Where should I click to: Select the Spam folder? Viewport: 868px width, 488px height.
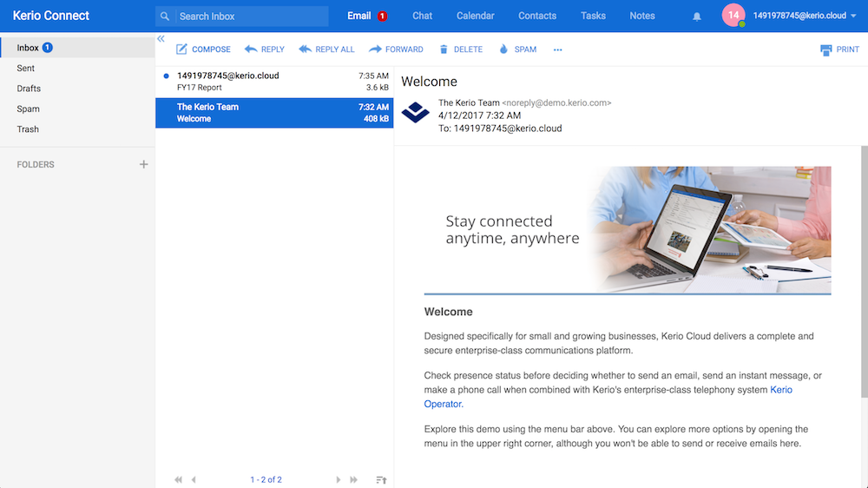[77, 109]
